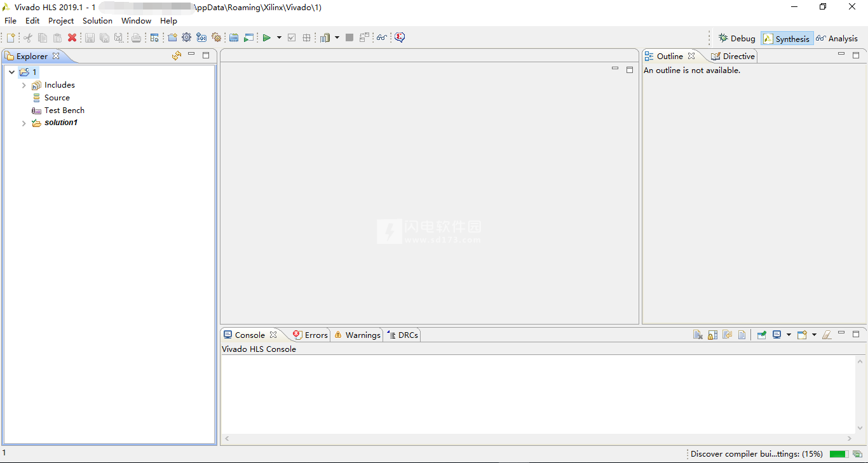Viewport: 868px width, 463px height.
Task: Click the Print icon
Action: point(136,37)
